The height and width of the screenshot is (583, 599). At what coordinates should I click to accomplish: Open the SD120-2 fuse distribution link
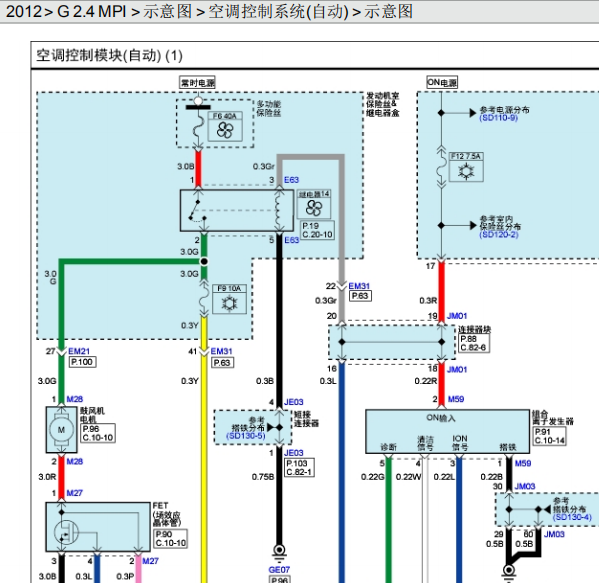499,234
